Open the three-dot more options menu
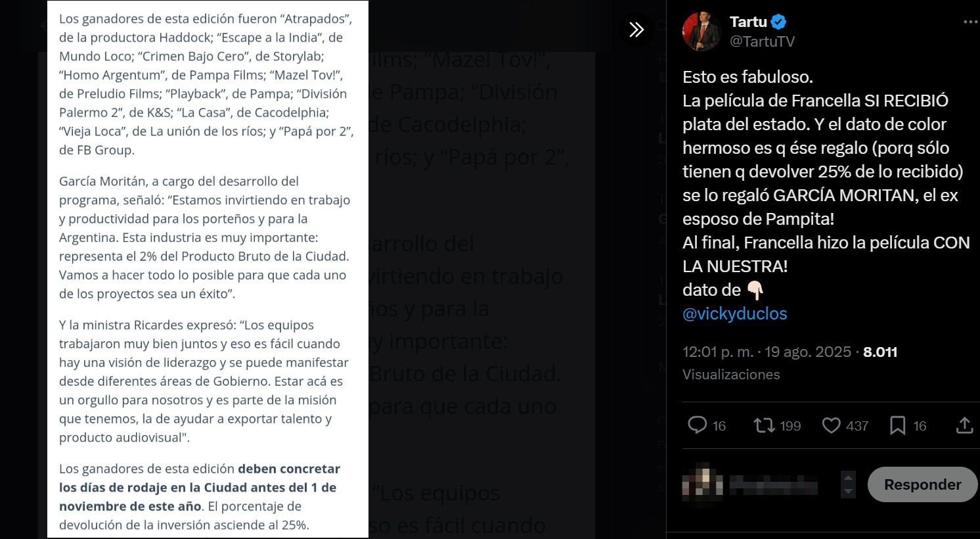The image size is (980, 539). coord(970,22)
